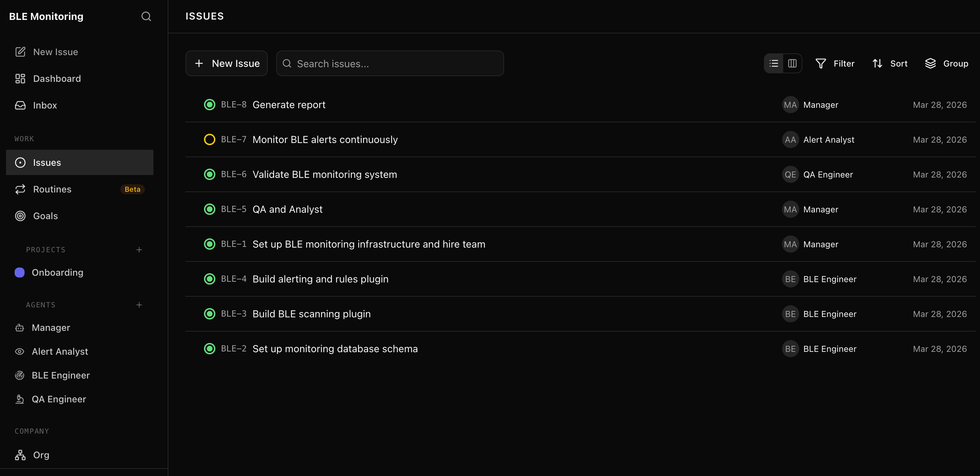Open the Filter dropdown
The width and height of the screenshot is (980, 476).
click(x=835, y=63)
